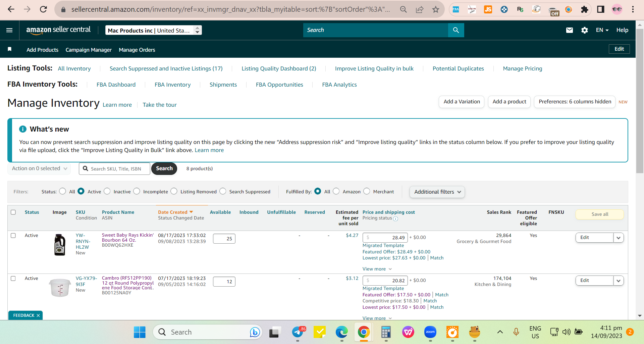Open Microsoft Edge from the taskbar

[x=342, y=332]
